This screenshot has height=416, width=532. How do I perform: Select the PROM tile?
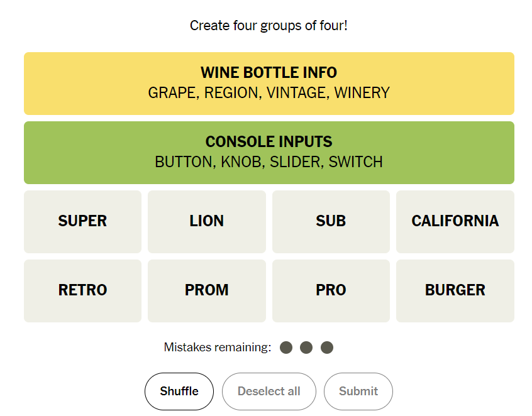206,290
